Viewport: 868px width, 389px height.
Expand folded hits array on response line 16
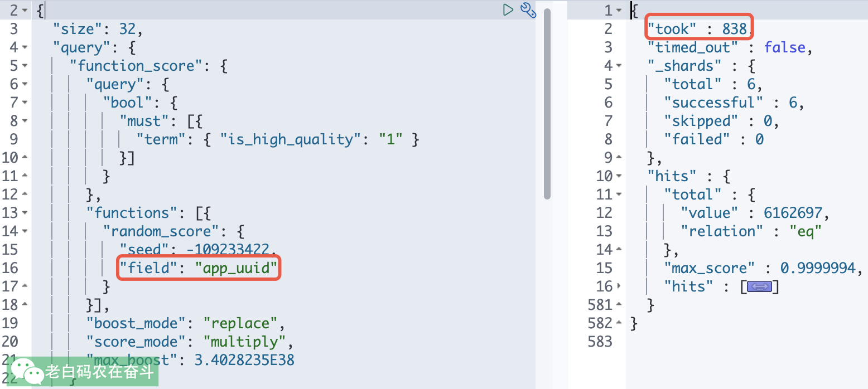coord(619,287)
